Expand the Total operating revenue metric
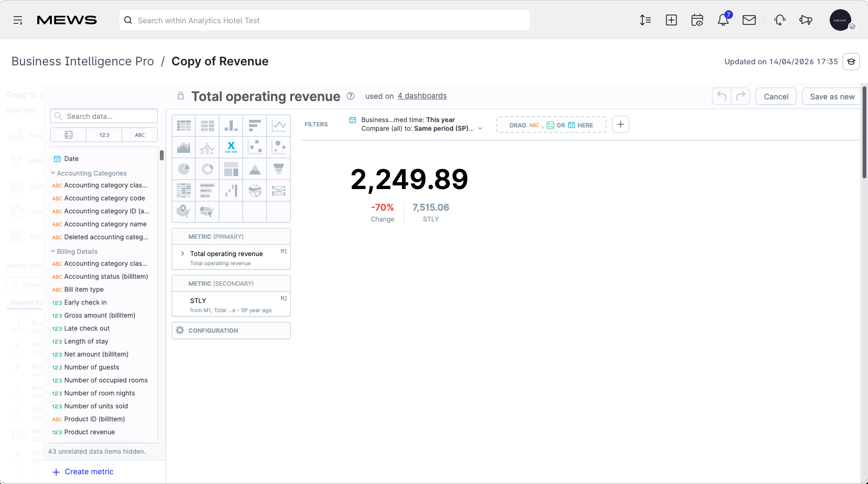The width and height of the screenshot is (868, 484). coord(183,253)
